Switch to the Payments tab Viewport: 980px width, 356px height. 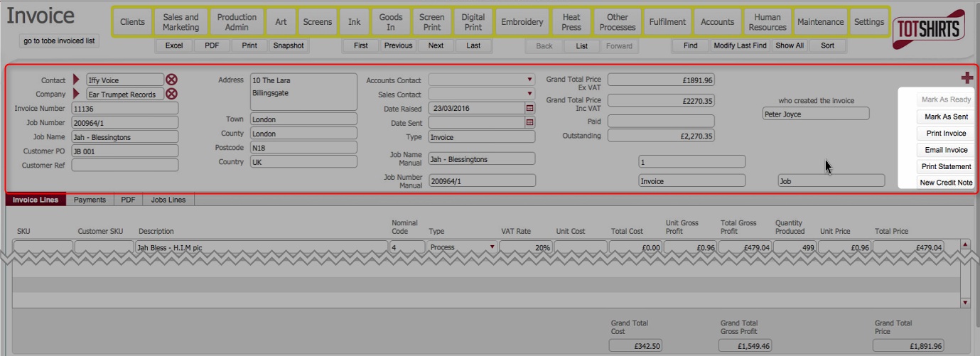[90, 200]
